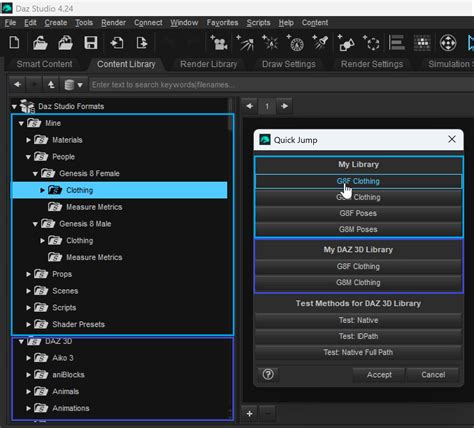Viewport: 474px width, 428px height.
Task: Select the Measure Metrics under Genesis 8 Male
Action: 94,257
